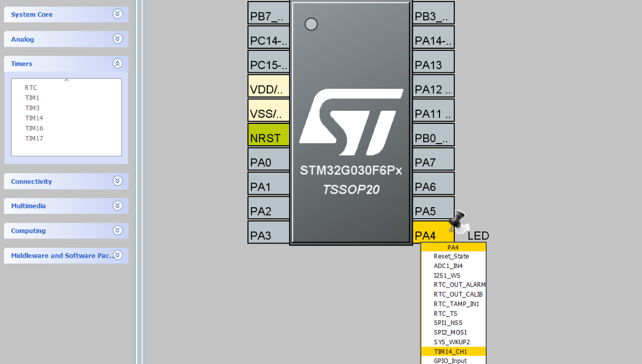Click the PC14 pin on chip
The height and width of the screenshot is (364, 642).
(268, 38)
